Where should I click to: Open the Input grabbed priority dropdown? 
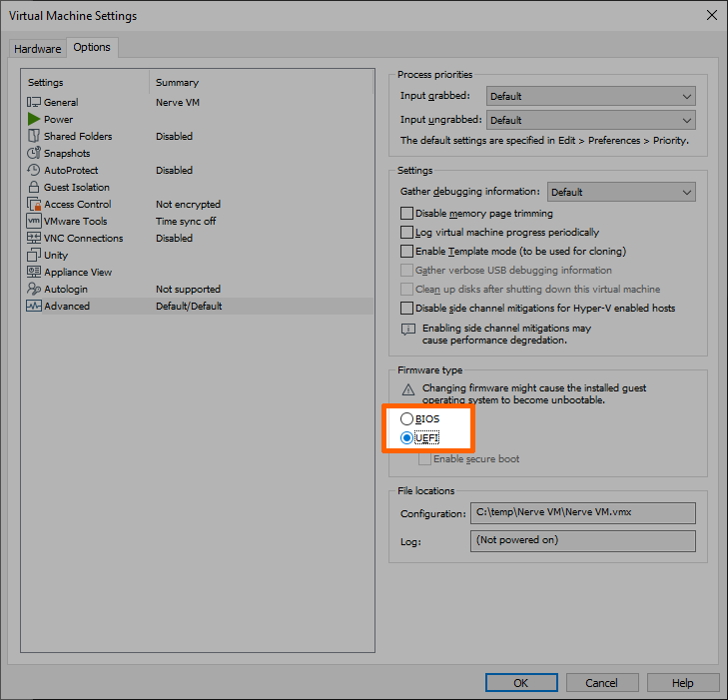590,97
